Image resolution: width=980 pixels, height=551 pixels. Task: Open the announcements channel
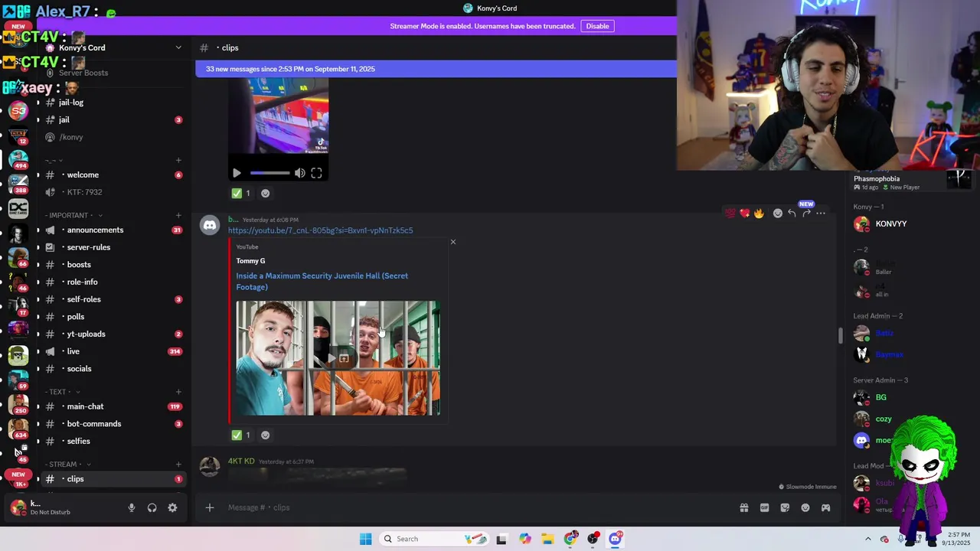(113, 230)
